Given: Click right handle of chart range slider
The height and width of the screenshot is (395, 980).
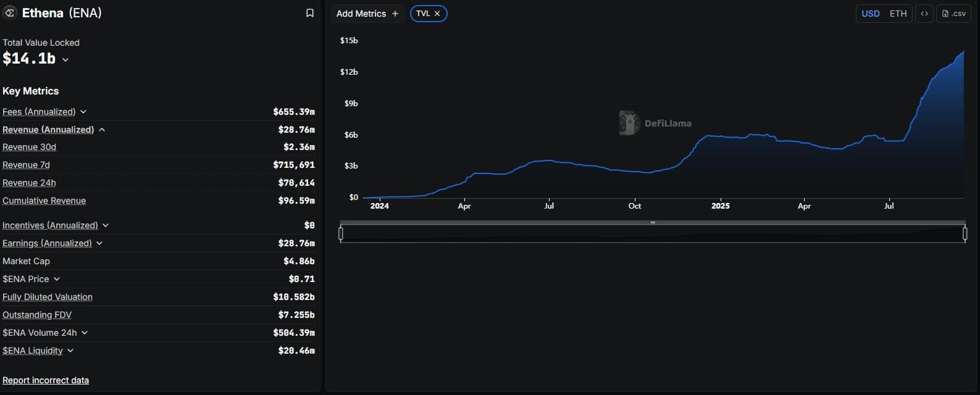Looking at the screenshot, I should click(x=965, y=233).
